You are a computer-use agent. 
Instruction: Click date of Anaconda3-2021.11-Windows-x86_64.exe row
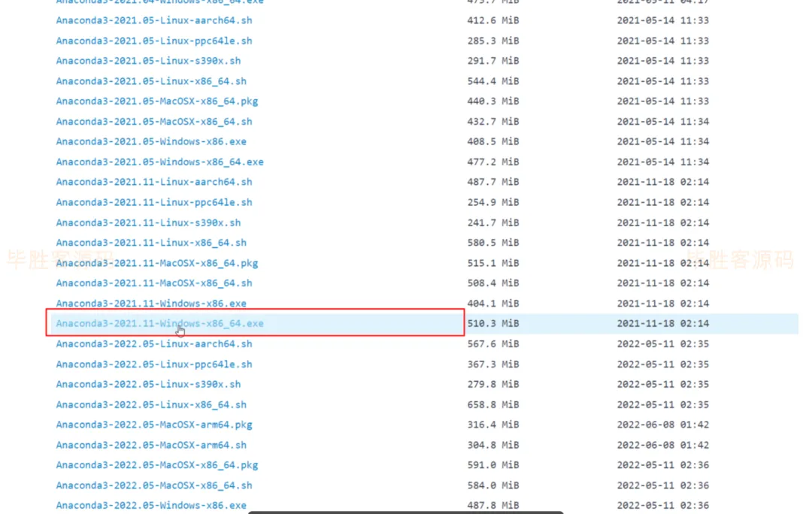(x=663, y=324)
